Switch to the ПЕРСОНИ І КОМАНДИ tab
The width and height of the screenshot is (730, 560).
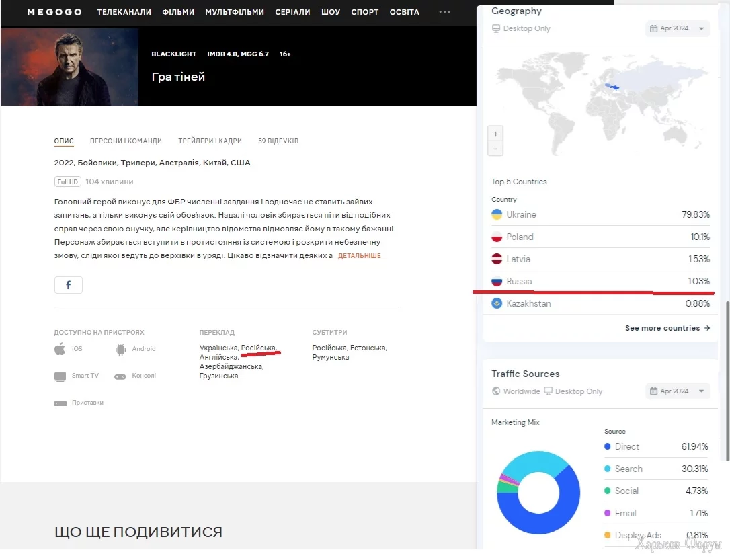tap(126, 141)
